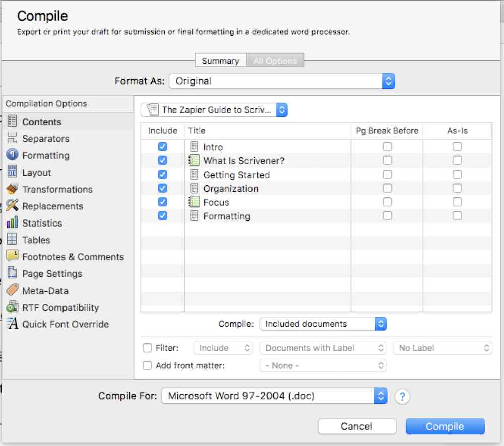Click the Pg Break Before column header
The height and width of the screenshot is (446, 504).
coord(387,131)
